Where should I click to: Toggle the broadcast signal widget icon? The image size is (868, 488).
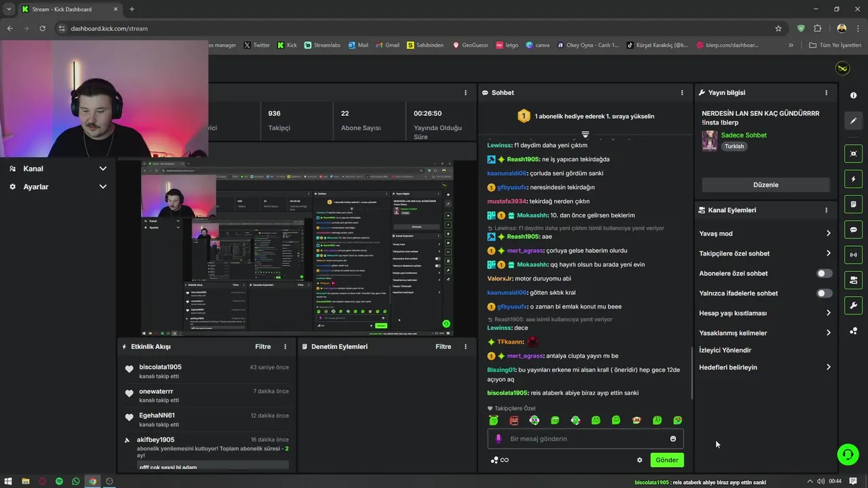853,255
